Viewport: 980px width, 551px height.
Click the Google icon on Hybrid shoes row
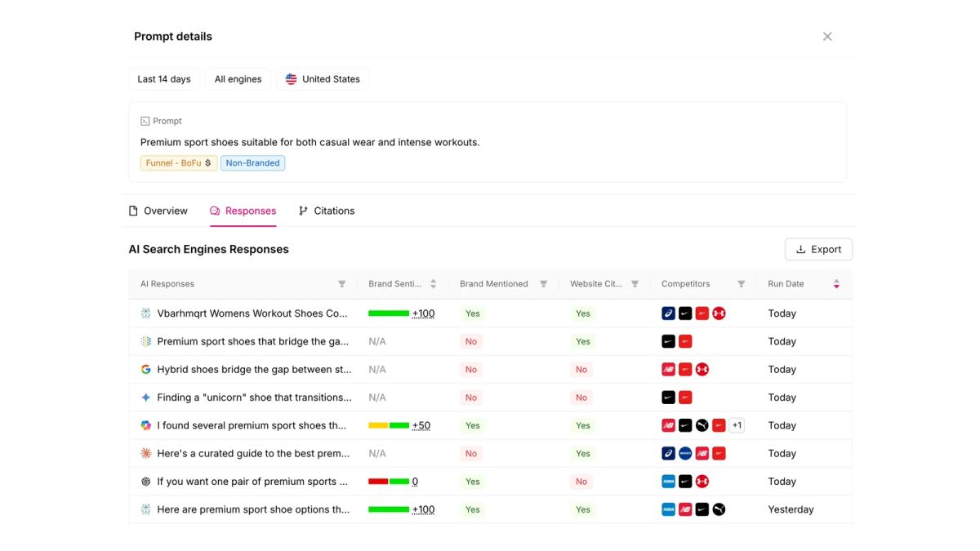point(146,370)
